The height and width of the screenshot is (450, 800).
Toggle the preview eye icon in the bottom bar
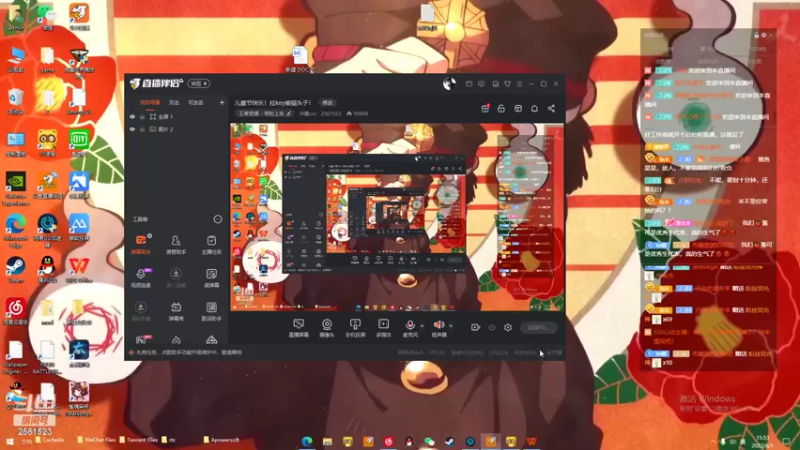tap(492, 327)
